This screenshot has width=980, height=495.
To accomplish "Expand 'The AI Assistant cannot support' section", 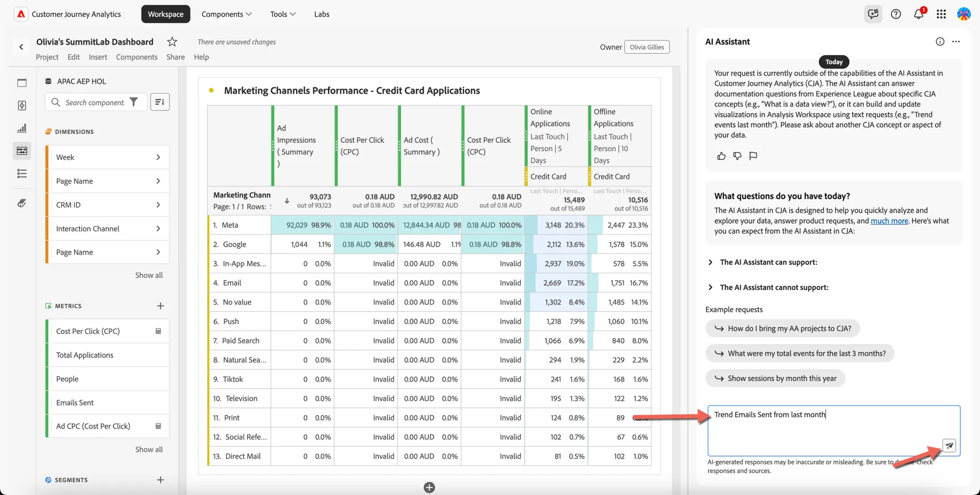I will [710, 287].
